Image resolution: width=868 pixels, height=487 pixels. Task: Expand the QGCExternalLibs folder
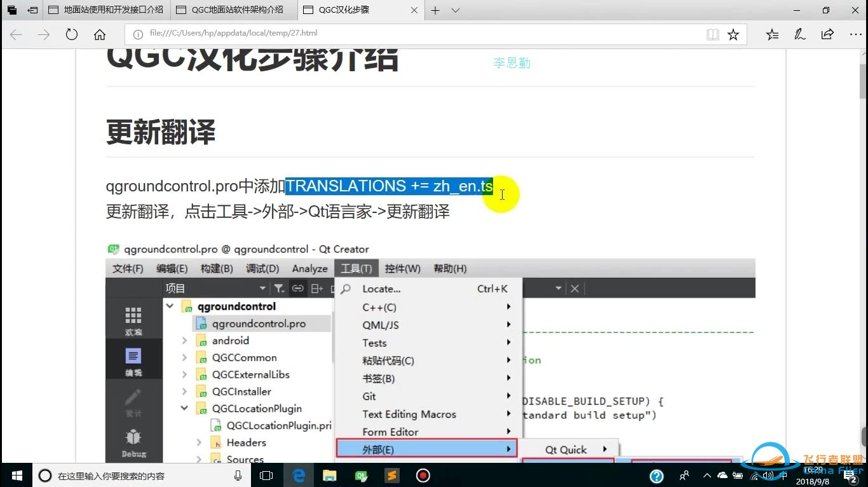184,374
